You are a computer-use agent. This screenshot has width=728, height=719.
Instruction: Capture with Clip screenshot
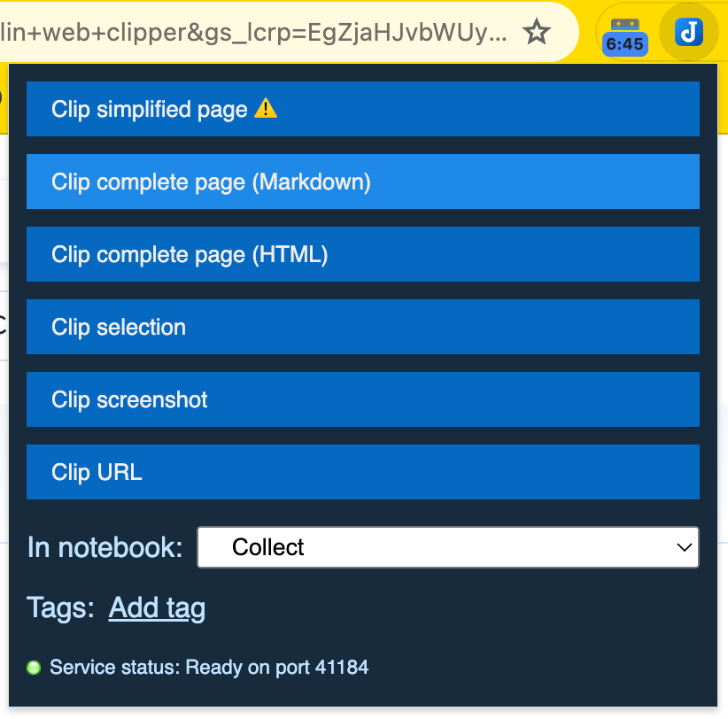[363, 399]
